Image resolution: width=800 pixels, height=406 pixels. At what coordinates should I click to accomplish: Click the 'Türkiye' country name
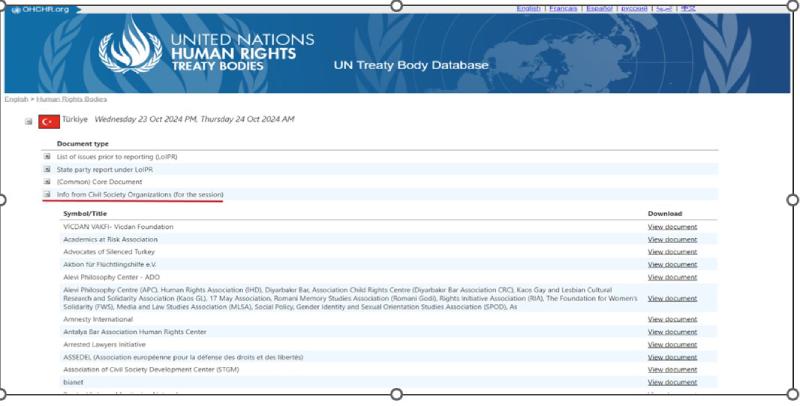75,119
